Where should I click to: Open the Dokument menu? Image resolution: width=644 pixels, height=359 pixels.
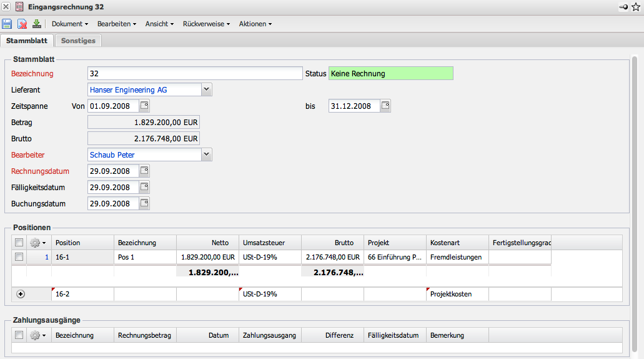[x=69, y=24]
